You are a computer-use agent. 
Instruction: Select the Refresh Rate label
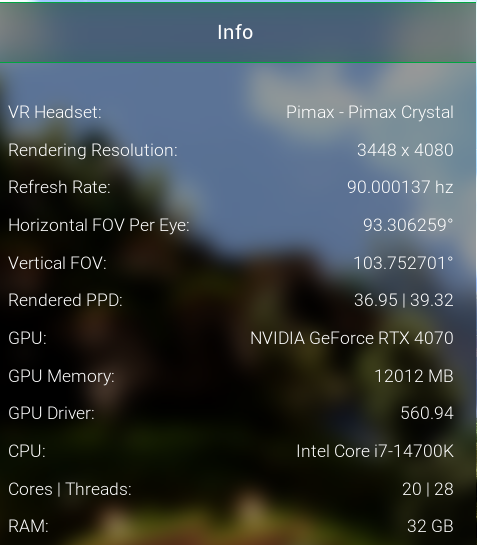(x=59, y=187)
